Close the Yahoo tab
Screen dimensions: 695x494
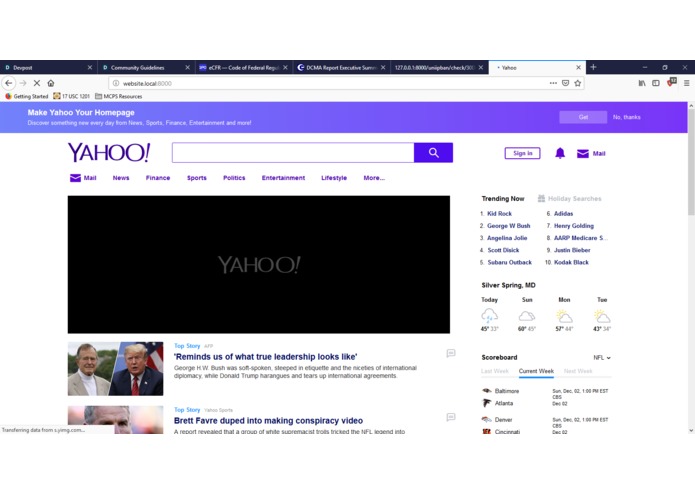click(x=578, y=67)
